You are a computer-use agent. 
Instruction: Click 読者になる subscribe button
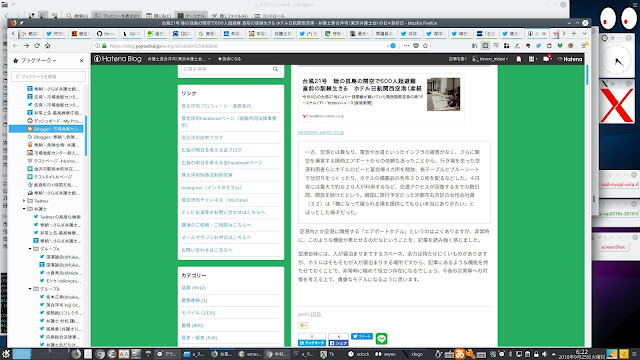pyautogui.click(x=229, y=59)
